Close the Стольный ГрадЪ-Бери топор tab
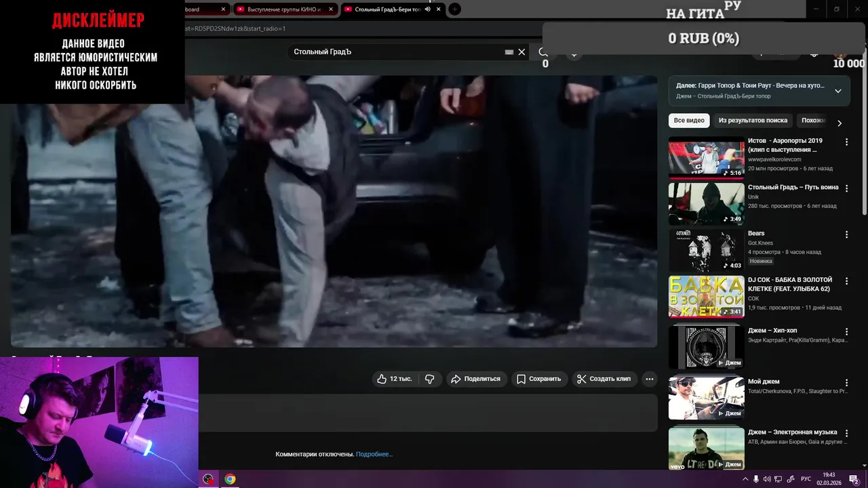Image resolution: width=868 pixels, height=488 pixels. coord(439,9)
